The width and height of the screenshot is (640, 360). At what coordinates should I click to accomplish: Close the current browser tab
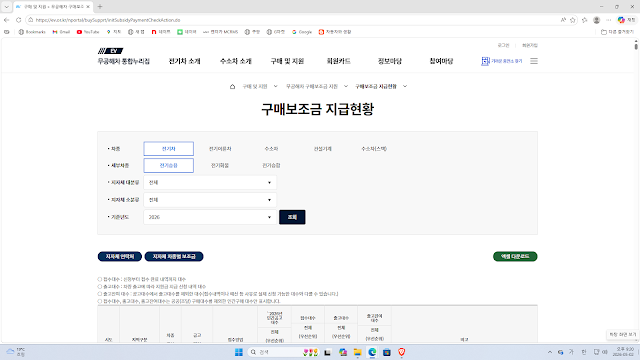[88, 7]
